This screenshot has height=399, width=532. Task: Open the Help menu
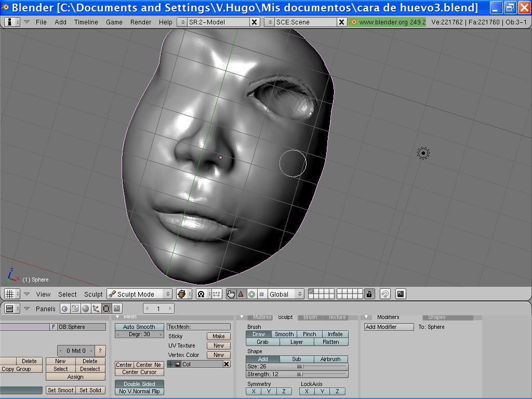click(166, 22)
